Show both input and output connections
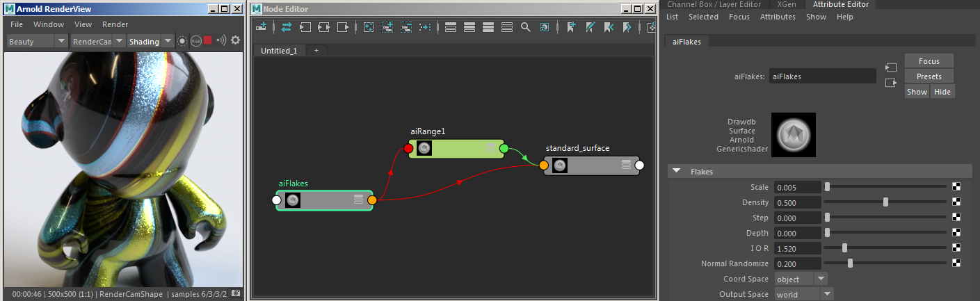This screenshot has height=301, width=980. [324, 27]
